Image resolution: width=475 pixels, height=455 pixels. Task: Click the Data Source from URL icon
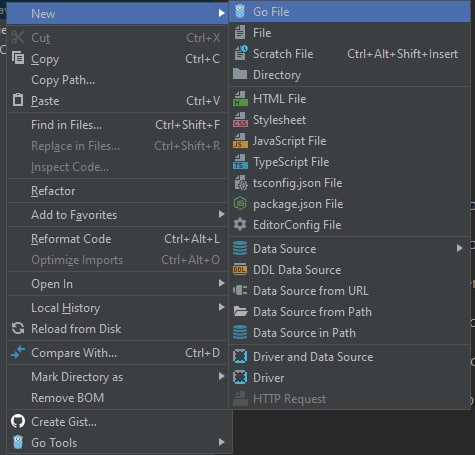[240, 290]
